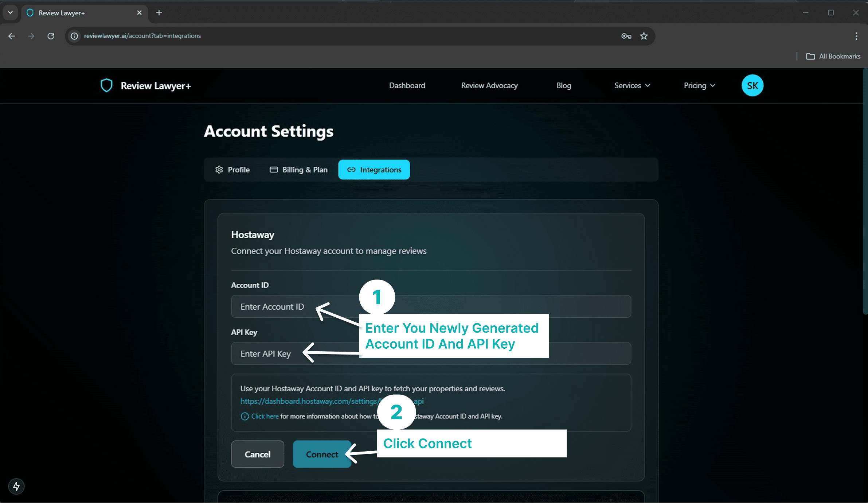This screenshot has height=503, width=868.
Task: Open the Chrome three-dot menu
Action: (x=856, y=36)
